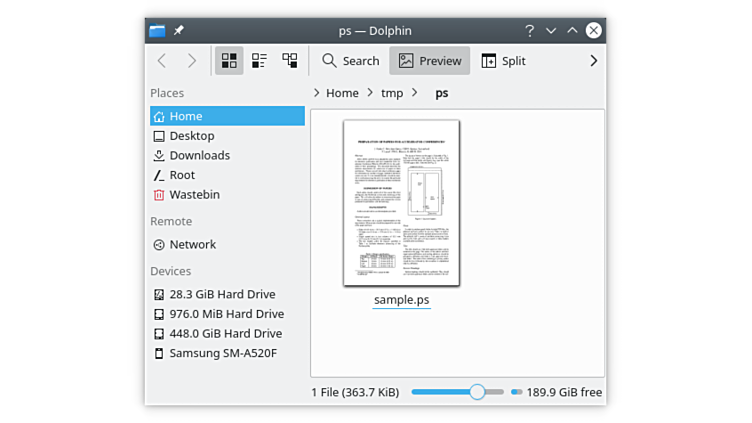Screen dimensions: 752x423
Task: Switch to Icons view mode
Action: (228, 61)
